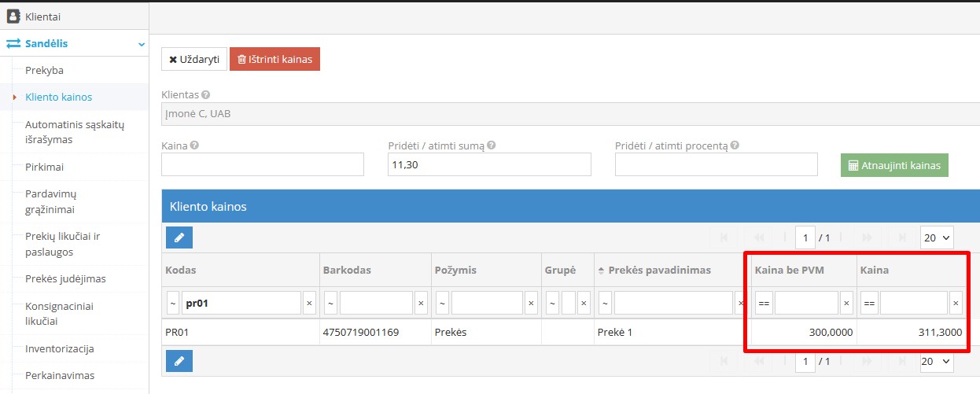Clear the Barkodas filter with x
Viewport: 980px width, 394px height.
click(421, 303)
